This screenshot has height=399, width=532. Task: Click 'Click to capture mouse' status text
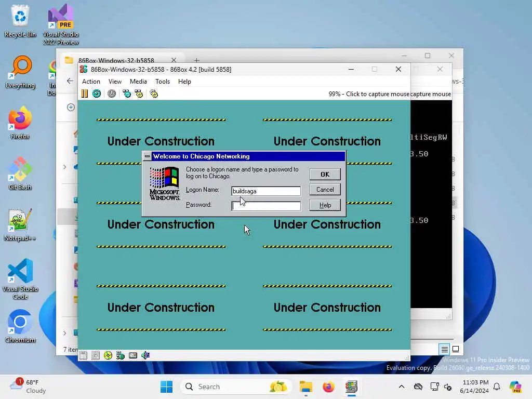tap(369, 94)
